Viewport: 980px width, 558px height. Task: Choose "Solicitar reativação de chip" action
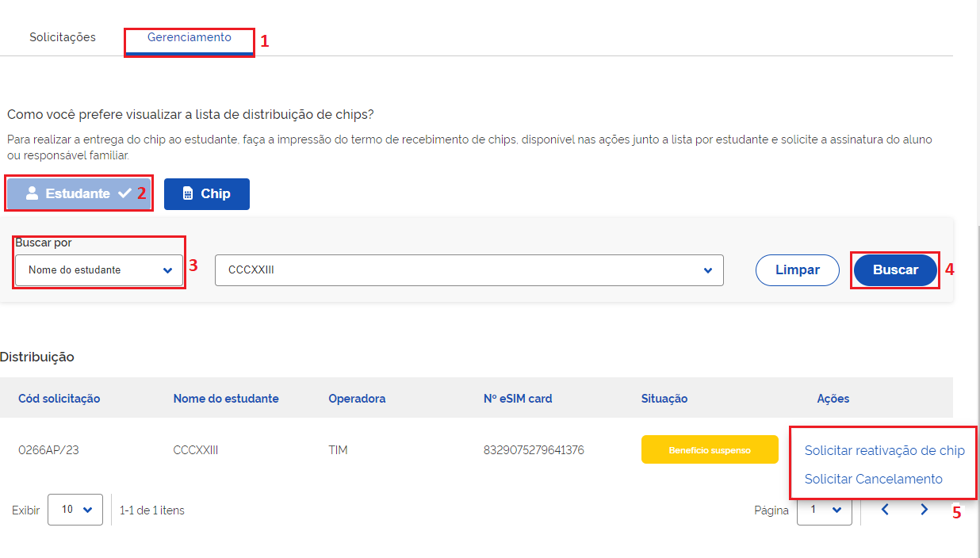tap(884, 451)
